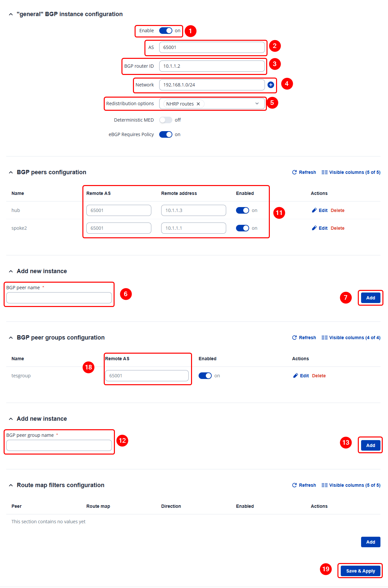Focus the BGP router ID field
The width and height of the screenshot is (388, 588).
click(212, 66)
